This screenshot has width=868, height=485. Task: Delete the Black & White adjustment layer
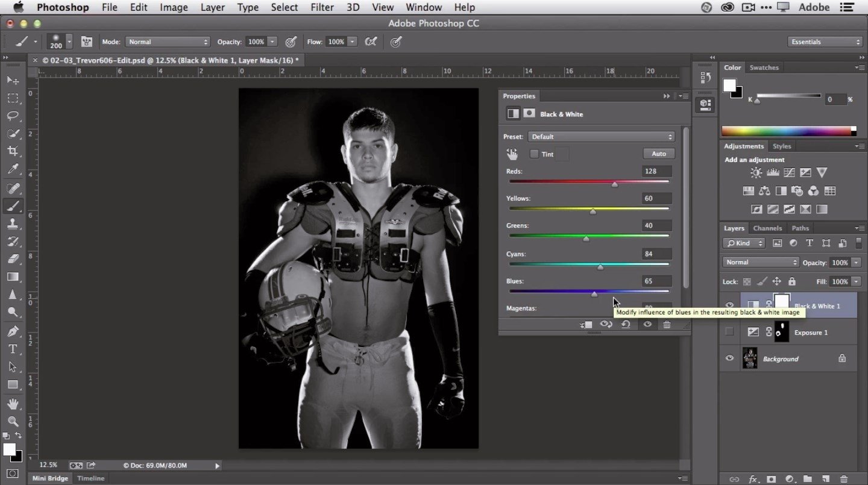point(667,324)
